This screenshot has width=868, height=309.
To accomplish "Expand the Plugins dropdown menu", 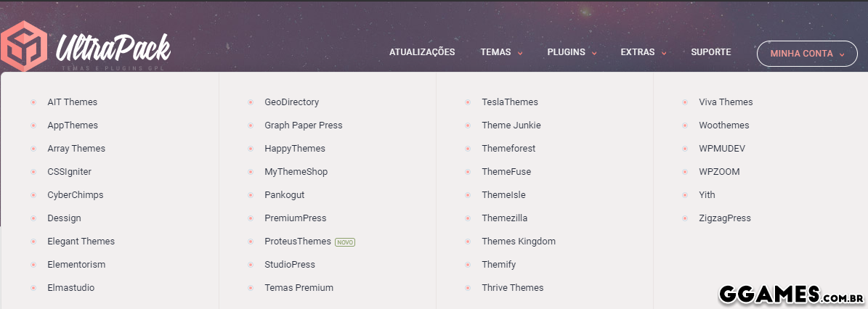I will (x=572, y=52).
